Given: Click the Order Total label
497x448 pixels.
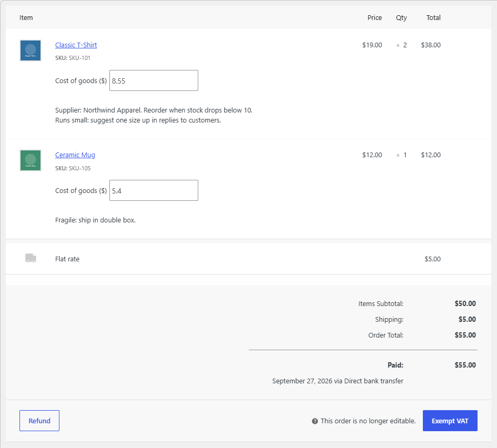Looking at the screenshot, I should [386, 335].
